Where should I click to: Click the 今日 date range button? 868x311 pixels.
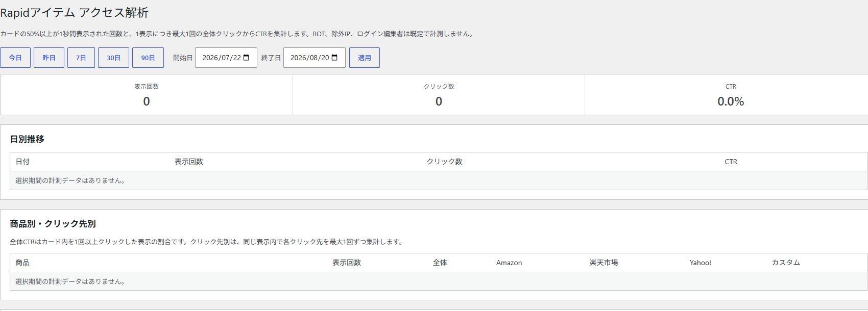click(x=15, y=58)
